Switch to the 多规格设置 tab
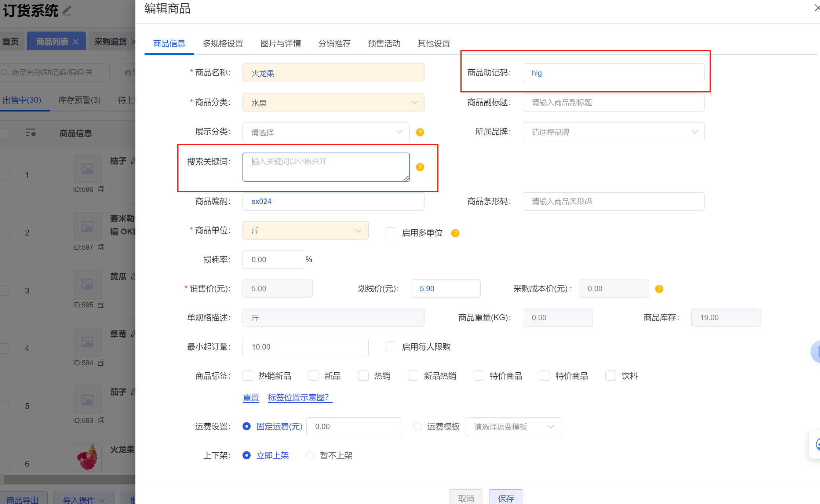This screenshot has width=820, height=504. coord(223,43)
